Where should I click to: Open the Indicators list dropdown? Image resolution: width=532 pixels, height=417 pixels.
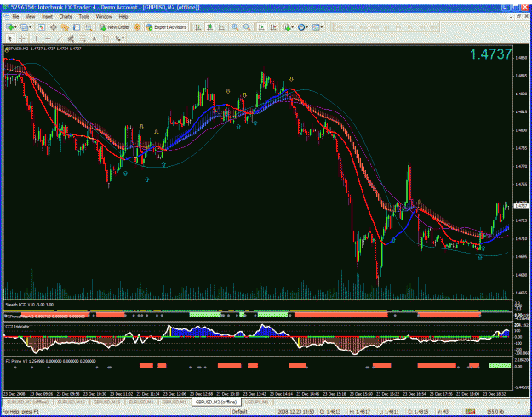[x=289, y=27]
